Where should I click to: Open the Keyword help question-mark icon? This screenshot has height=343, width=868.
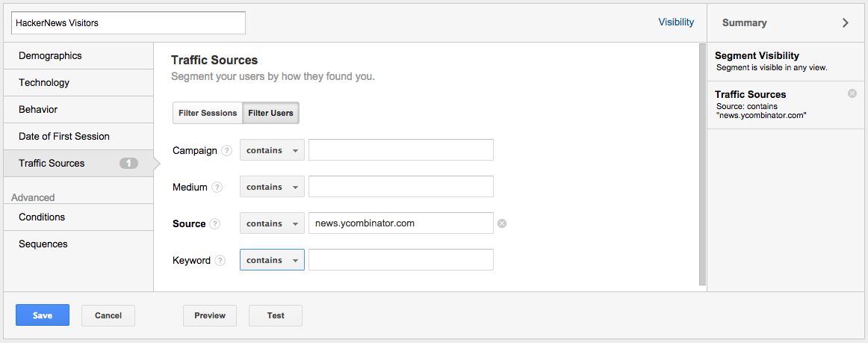click(x=220, y=261)
